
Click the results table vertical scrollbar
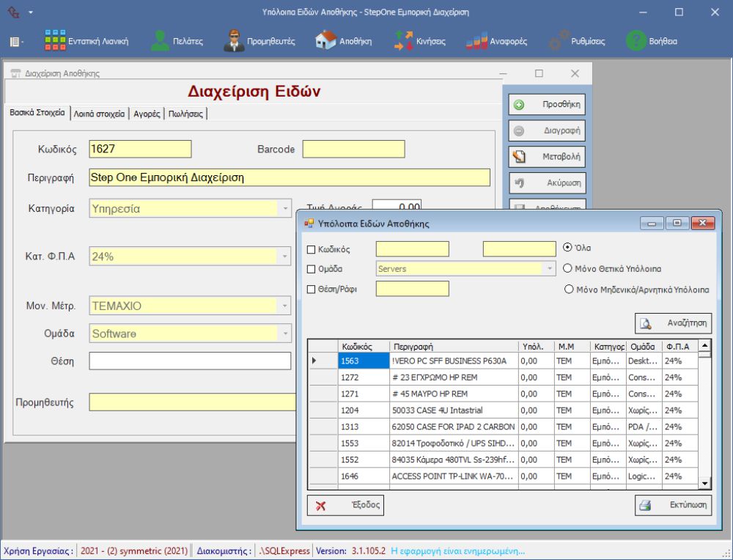click(704, 418)
